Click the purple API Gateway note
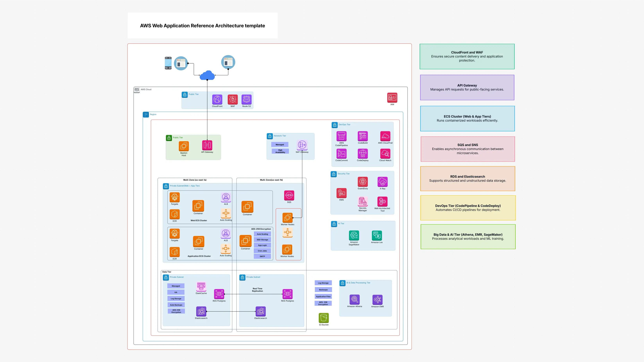Screen dimensions: 644x362 (x=467, y=88)
